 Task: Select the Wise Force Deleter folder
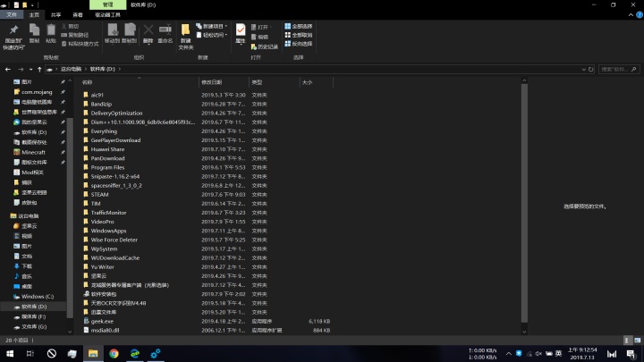114,240
